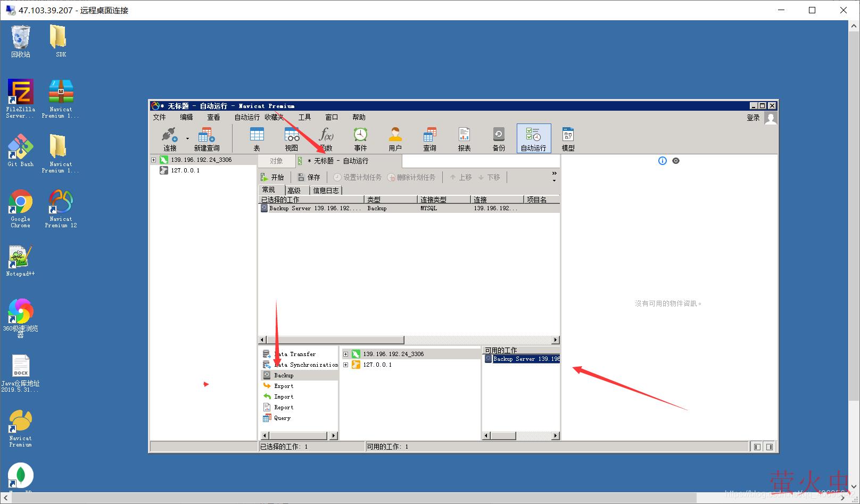Image resolution: width=860 pixels, height=504 pixels.
Task: Open the toolbar overflow chevron next to 下移
Action: click(x=554, y=176)
